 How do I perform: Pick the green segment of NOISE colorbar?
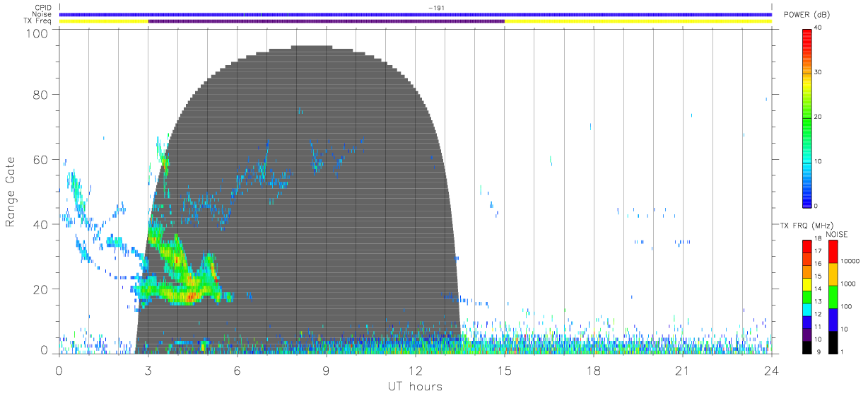[833, 297]
